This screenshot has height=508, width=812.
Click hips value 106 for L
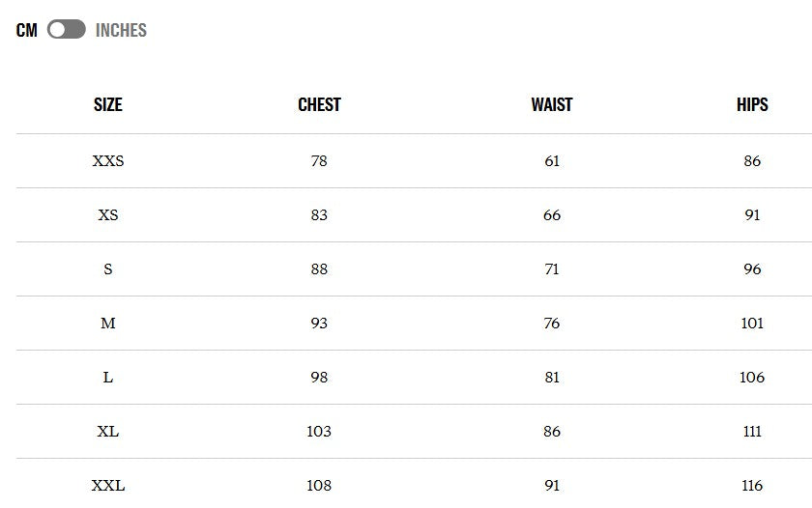[752, 377]
